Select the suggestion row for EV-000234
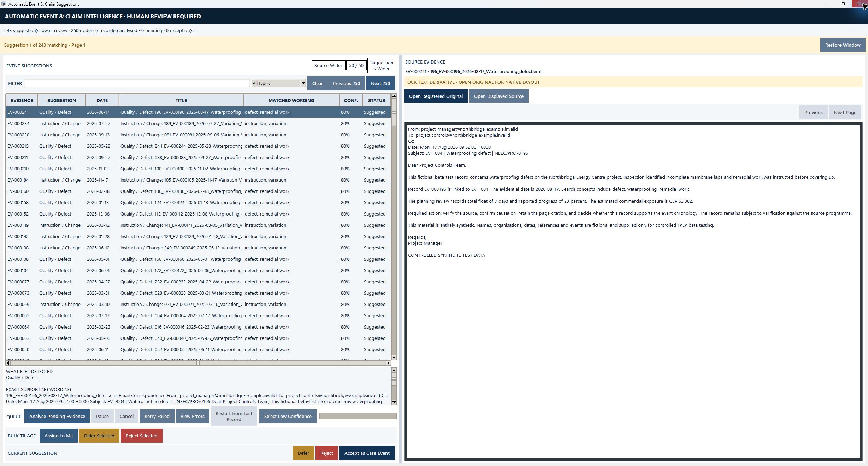868x466 pixels. 198,123
